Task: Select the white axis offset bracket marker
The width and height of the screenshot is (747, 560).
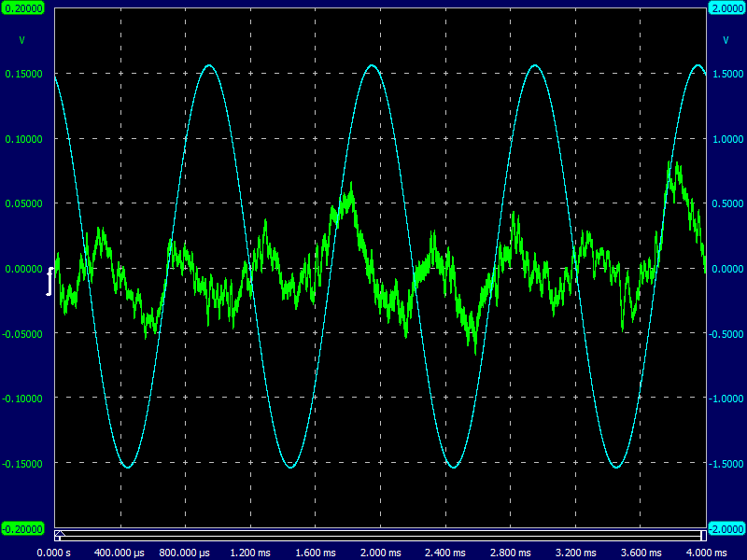Action: click(x=49, y=282)
